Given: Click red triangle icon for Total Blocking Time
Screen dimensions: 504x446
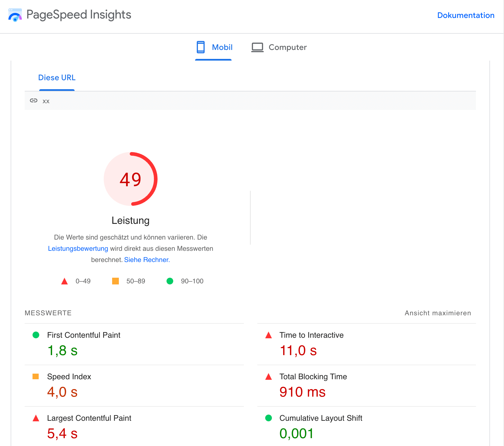Looking at the screenshot, I should coord(269,376).
